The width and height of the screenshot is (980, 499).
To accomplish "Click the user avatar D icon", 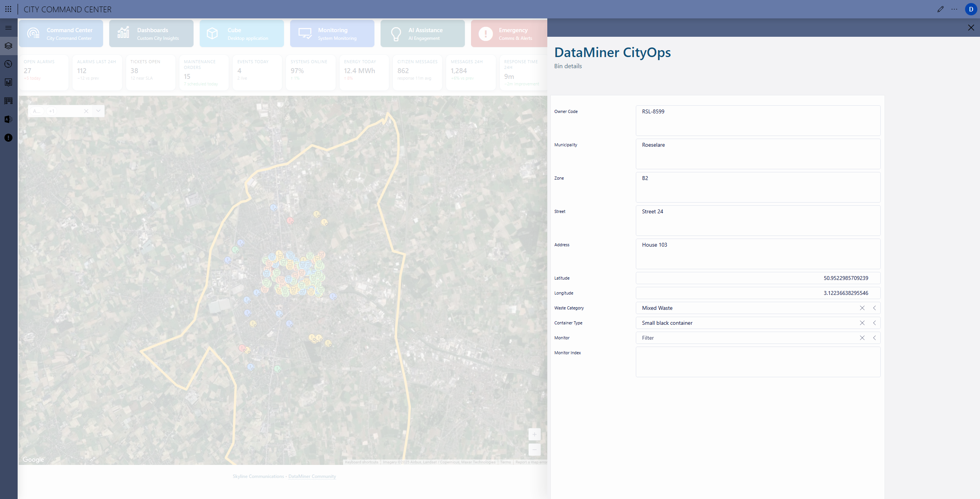I will (971, 9).
